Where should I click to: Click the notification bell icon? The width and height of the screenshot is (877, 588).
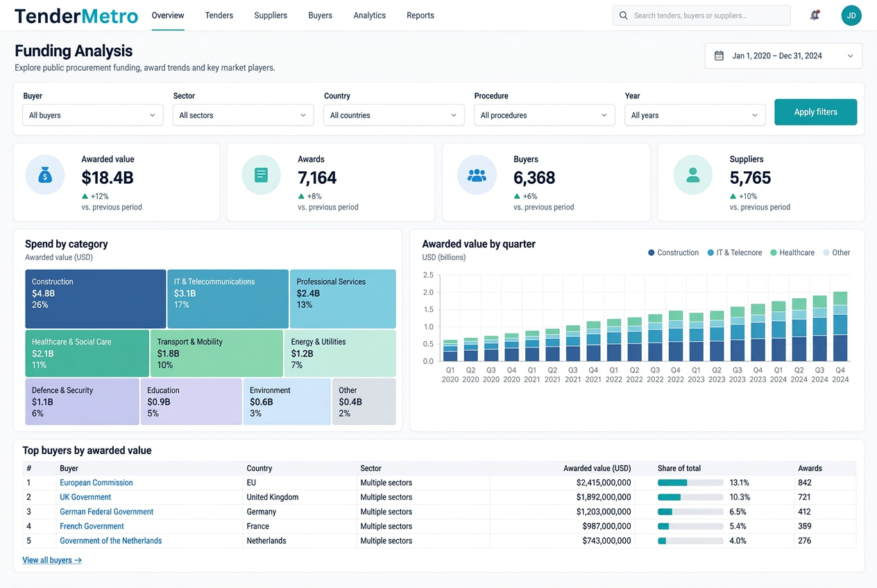tap(815, 15)
